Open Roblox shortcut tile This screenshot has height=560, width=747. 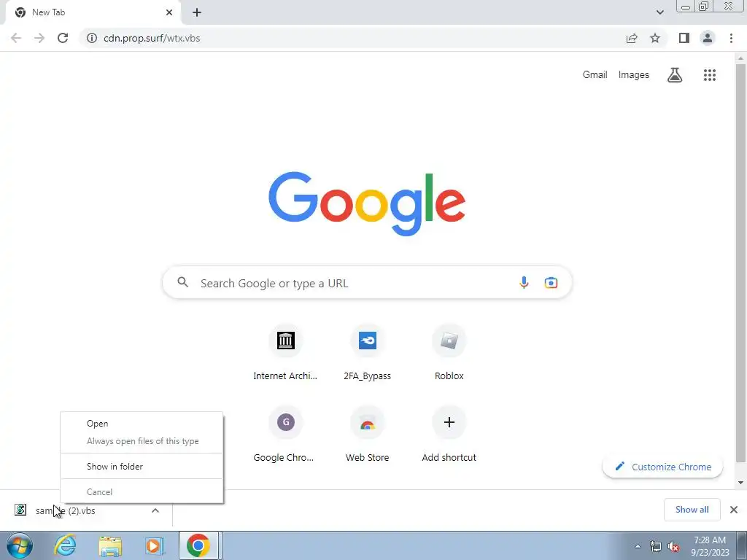point(449,354)
